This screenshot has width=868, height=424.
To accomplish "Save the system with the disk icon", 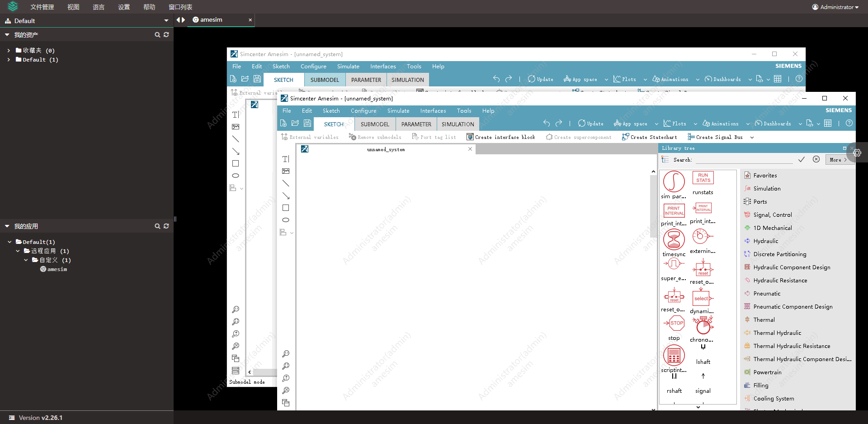I will (x=307, y=123).
